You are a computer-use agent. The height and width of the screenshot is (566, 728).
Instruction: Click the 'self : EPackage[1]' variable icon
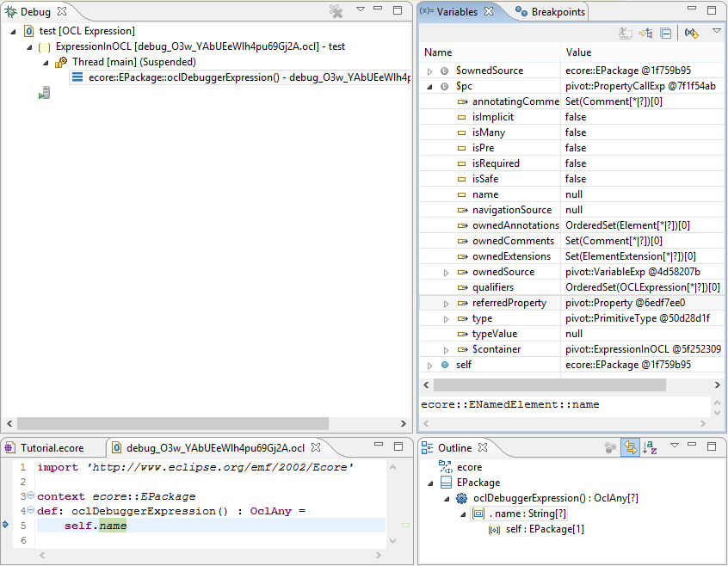(495, 529)
